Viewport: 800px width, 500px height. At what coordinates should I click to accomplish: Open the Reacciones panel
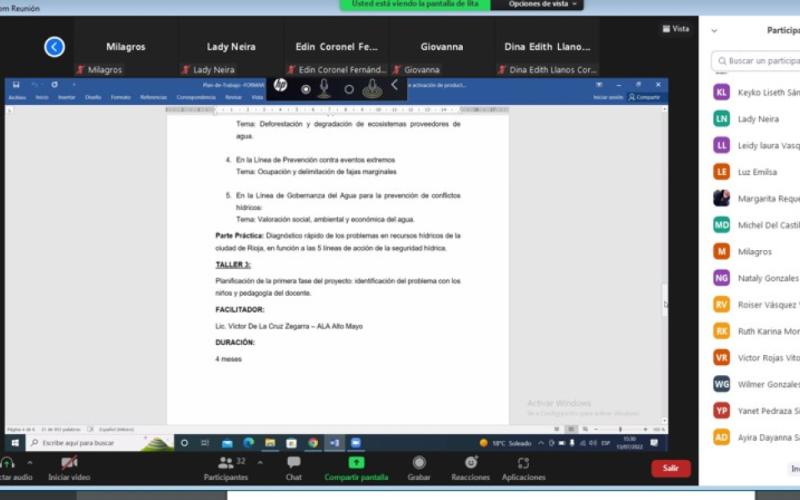point(470,463)
